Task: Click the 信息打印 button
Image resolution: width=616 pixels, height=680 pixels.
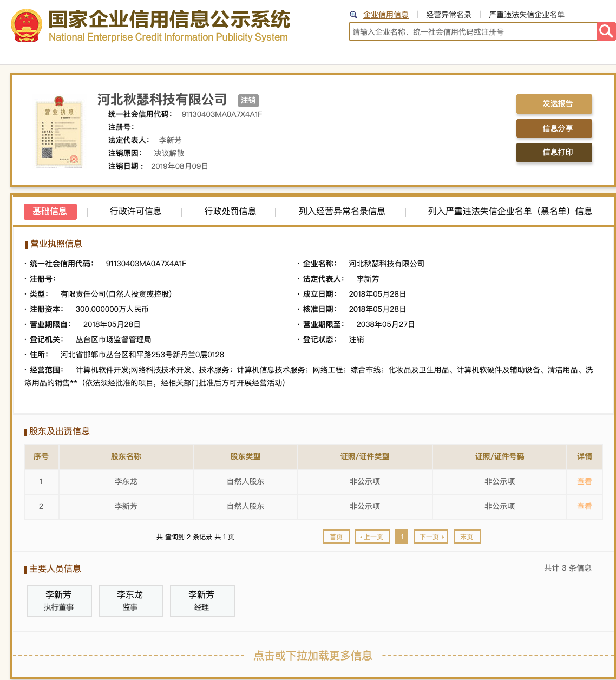Action: (x=554, y=152)
